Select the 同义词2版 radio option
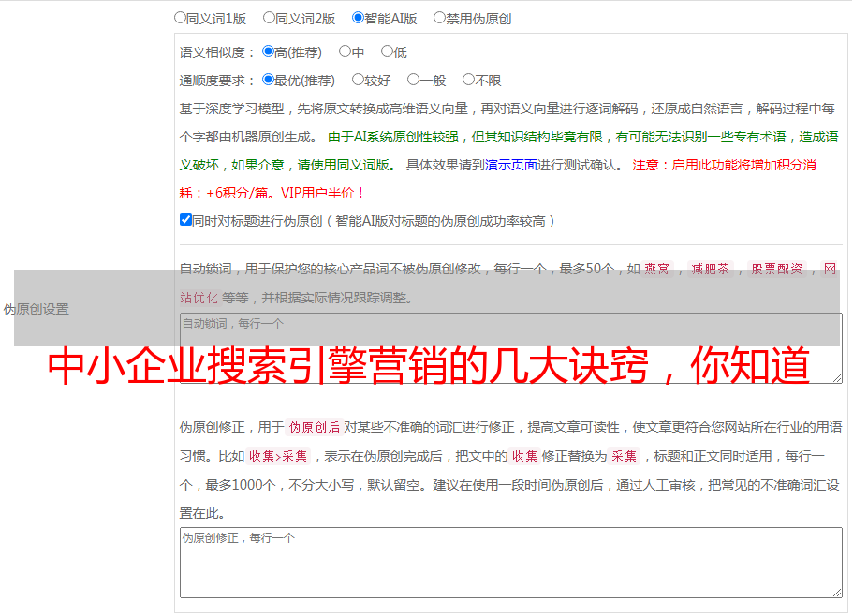853x616 pixels. pyautogui.click(x=269, y=18)
